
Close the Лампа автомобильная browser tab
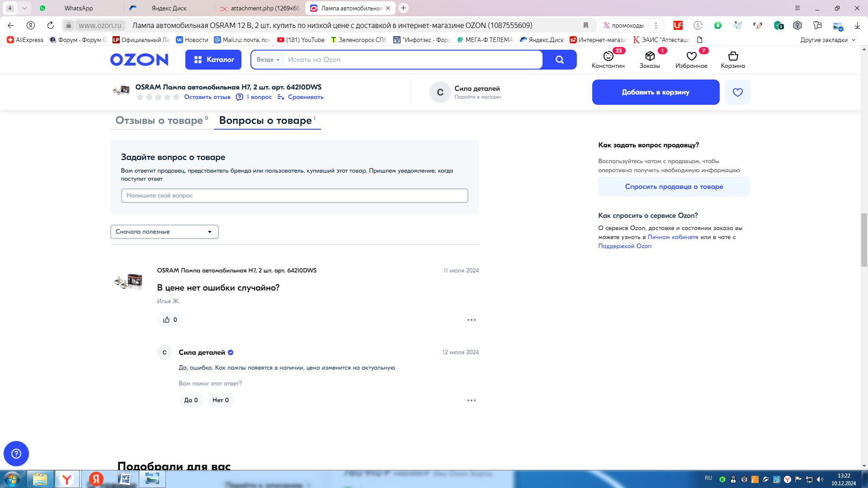point(388,8)
